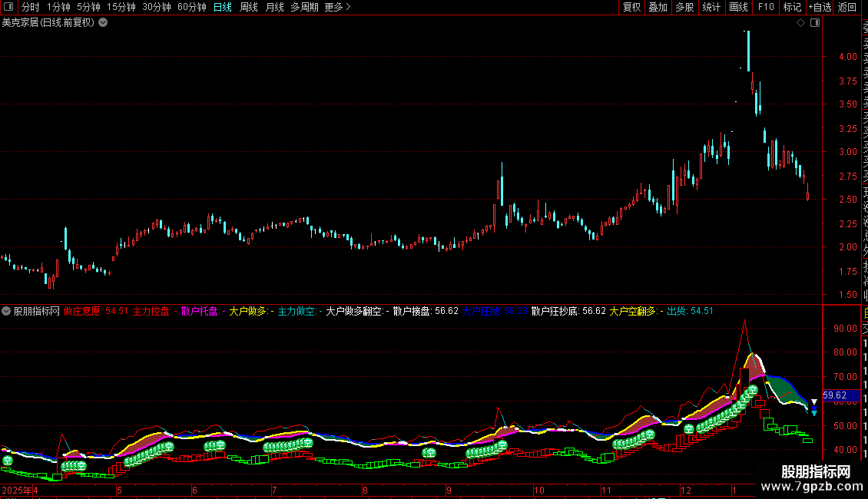
Task: Click the 叠加 overlay button
Action: [658, 7]
